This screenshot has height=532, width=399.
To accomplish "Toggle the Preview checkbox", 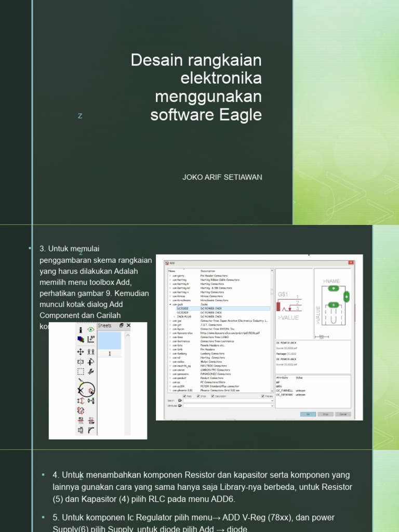I will click(x=262, y=396).
